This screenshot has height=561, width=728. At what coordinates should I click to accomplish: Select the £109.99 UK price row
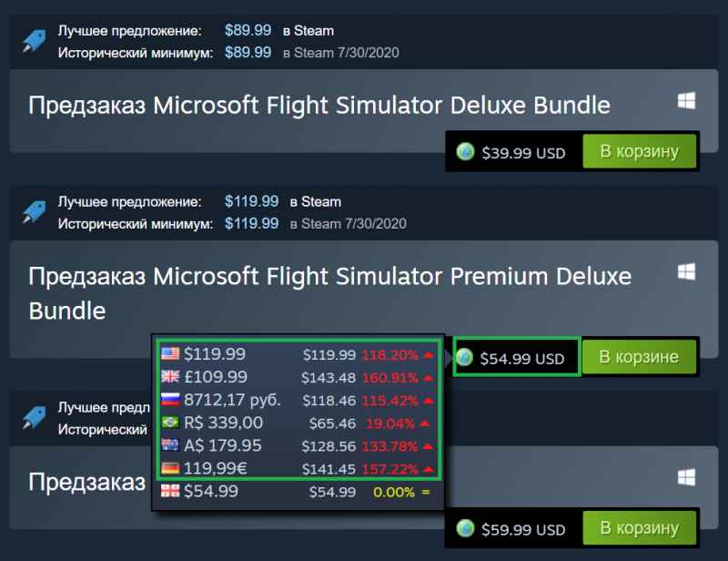coord(297,377)
